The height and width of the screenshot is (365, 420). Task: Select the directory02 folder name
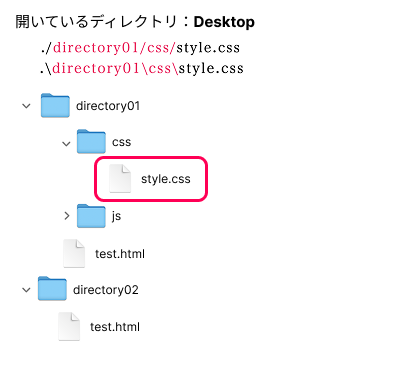coord(106,290)
